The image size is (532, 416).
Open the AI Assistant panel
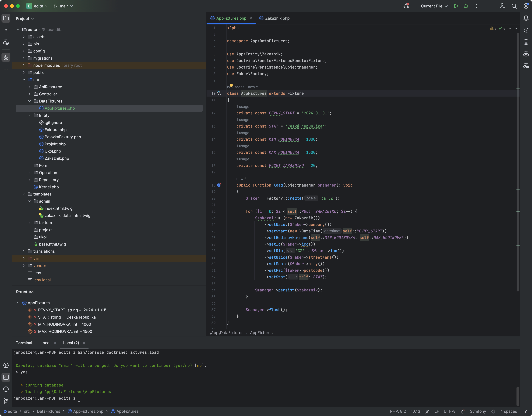[526, 30]
